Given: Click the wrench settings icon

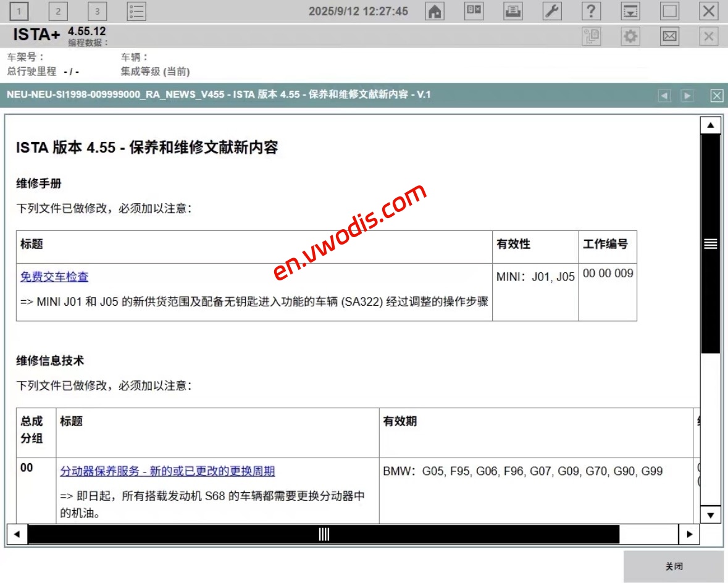Looking at the screenshot, I should tap(551, 11).
